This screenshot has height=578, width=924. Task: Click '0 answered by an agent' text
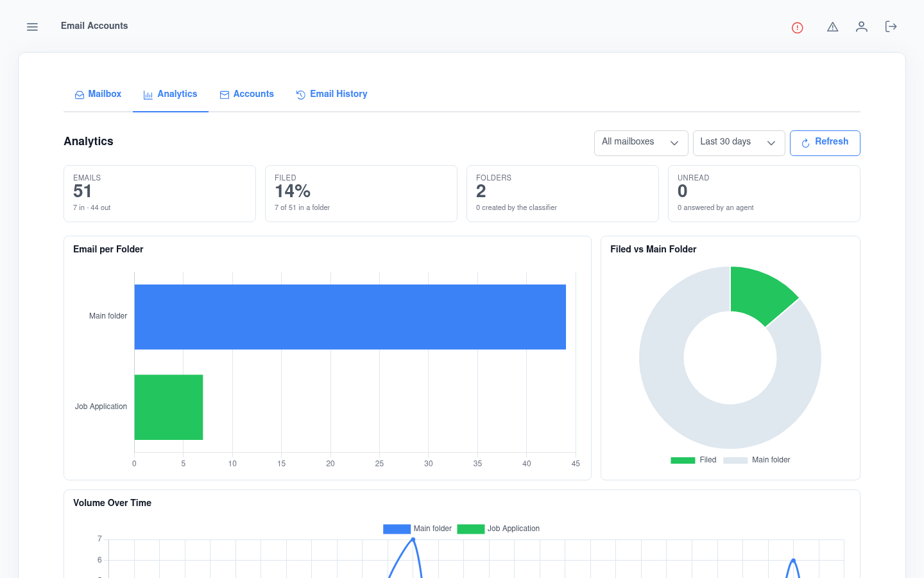point(715,208)
